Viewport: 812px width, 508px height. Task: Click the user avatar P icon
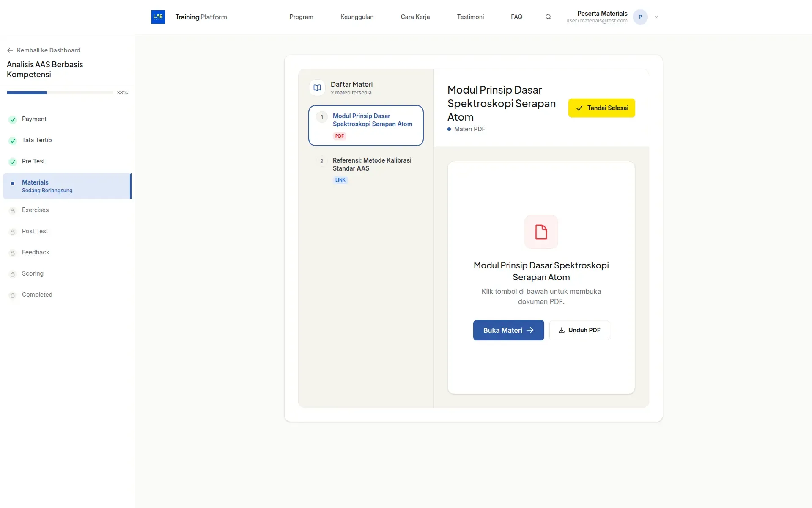(640, 17)
